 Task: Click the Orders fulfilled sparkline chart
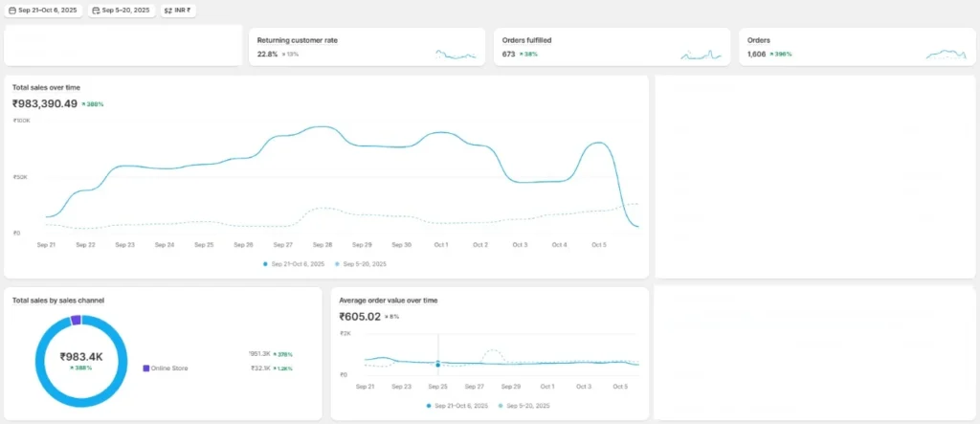pos(701,55)
